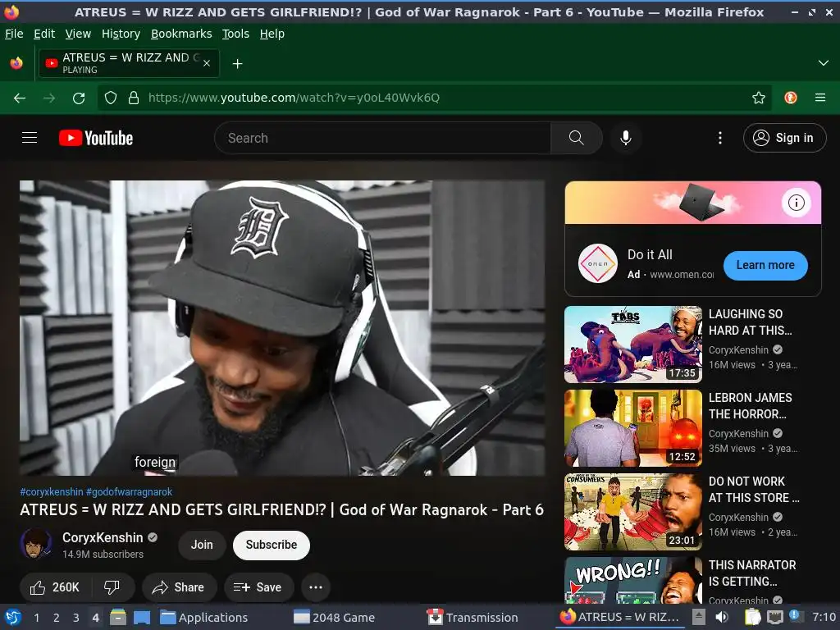
Task: Click the search magnifier button
Action: (577, 138)
